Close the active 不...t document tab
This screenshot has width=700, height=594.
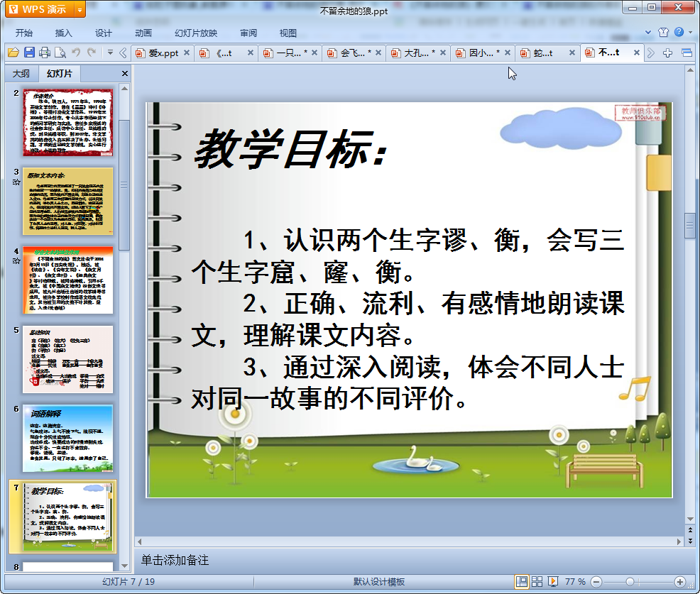tap(637, 53)
